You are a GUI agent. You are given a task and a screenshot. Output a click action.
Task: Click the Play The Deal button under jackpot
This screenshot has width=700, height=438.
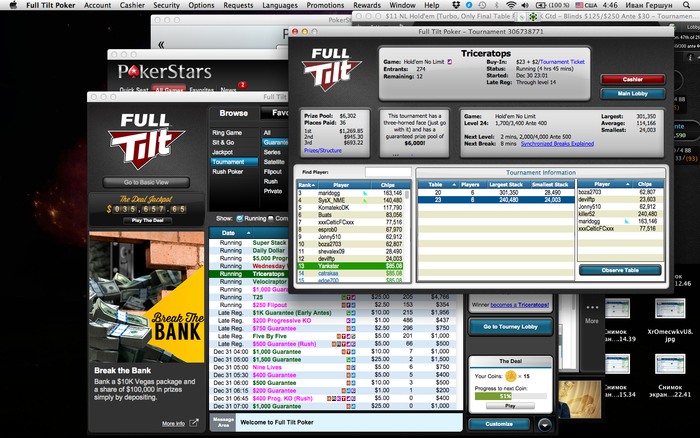[147, 221]
